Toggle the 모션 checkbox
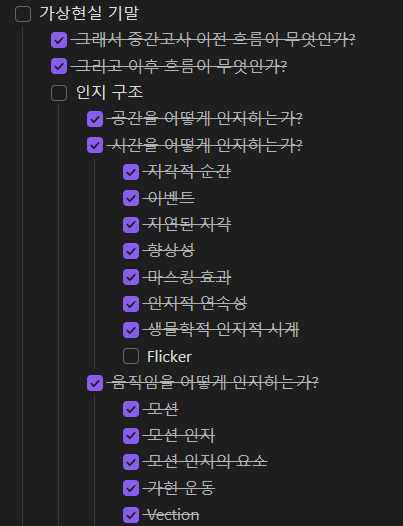 [131, 409]
